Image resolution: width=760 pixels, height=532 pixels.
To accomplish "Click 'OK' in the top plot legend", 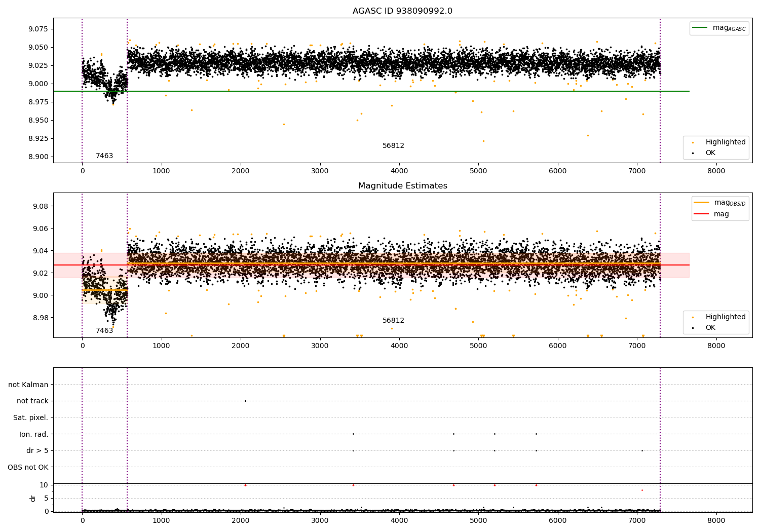I will pos(710,153).
